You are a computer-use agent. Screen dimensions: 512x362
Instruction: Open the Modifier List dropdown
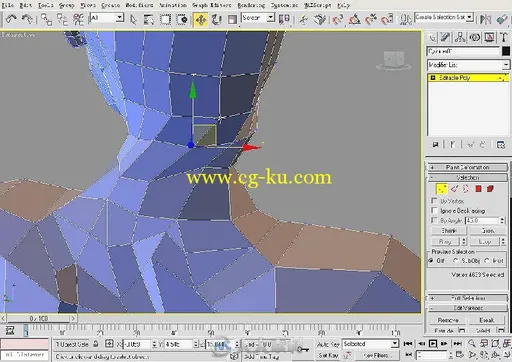[468, 65]
